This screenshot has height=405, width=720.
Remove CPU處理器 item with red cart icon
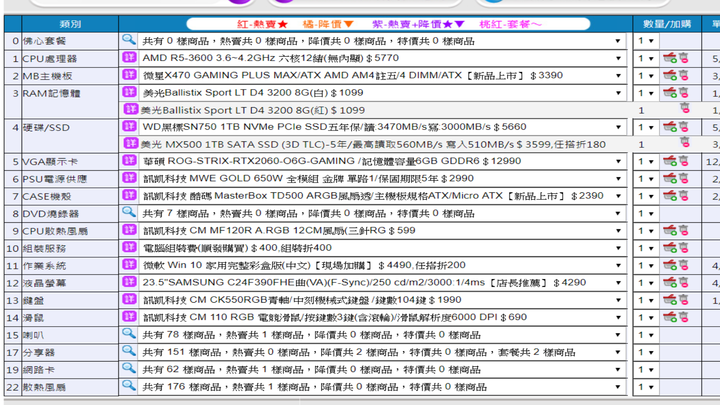(684, 58)
